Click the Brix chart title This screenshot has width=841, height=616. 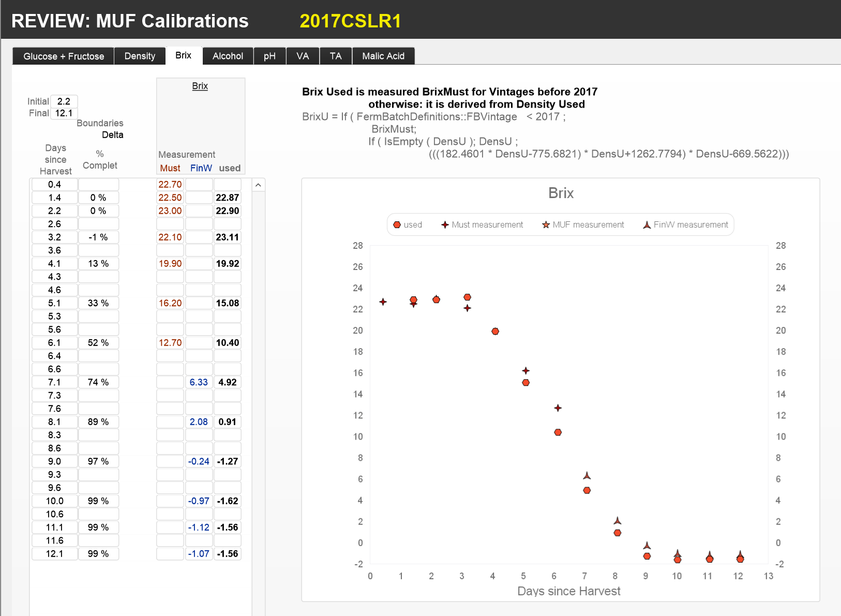[561, 193]
